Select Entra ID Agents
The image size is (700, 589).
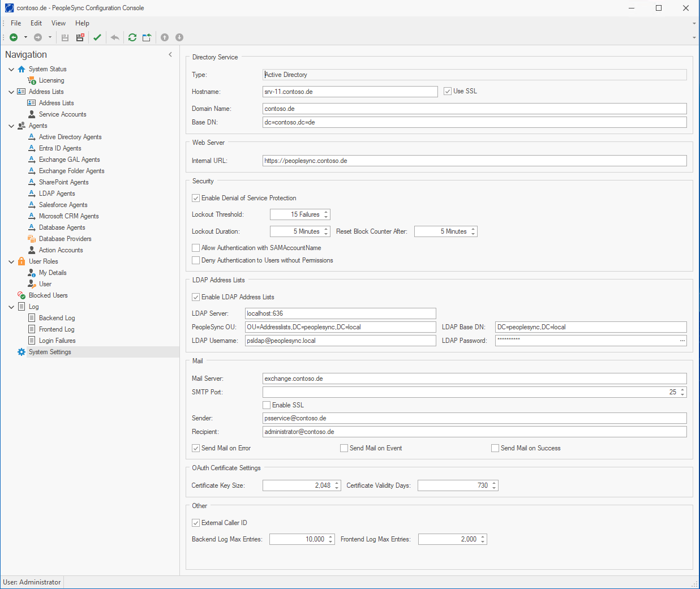coord(60,148)
